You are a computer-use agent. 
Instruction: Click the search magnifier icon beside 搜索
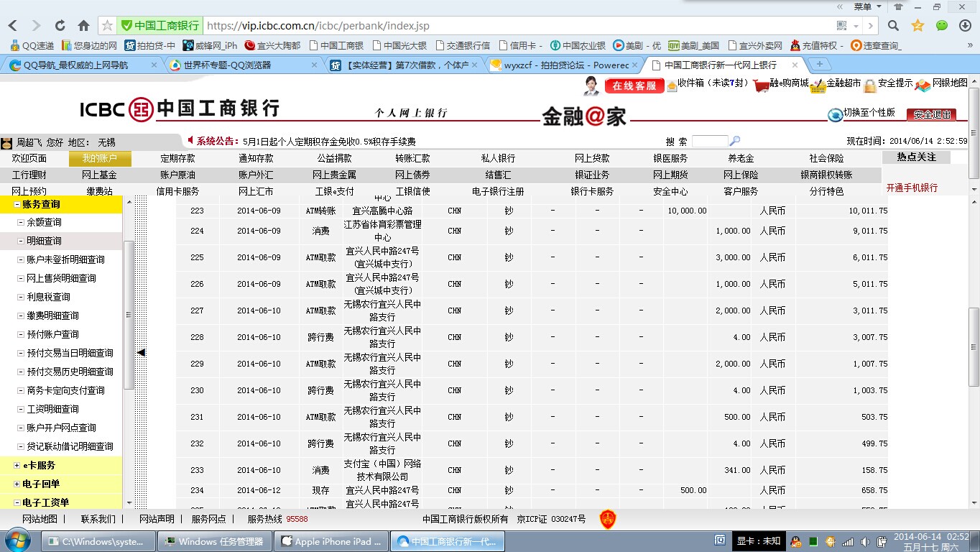click(734, 142)
